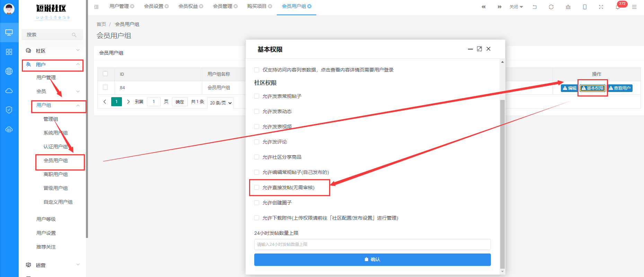The width and height of the screenshot is (644, 277).
Task: Close the 会员设置 tab with its x icon
Action: (x=167, y=6)
